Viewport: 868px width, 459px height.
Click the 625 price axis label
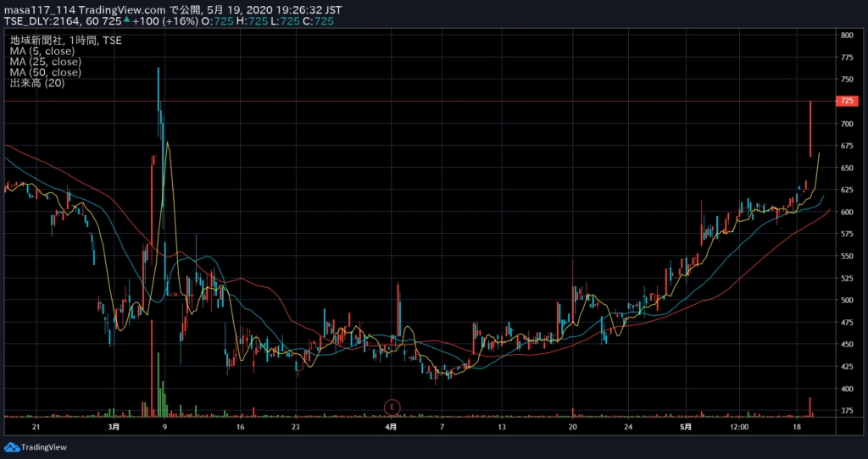point(847,190)
